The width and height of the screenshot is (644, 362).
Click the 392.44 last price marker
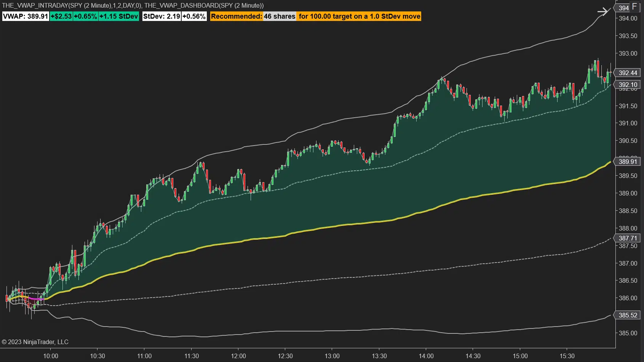627,73
